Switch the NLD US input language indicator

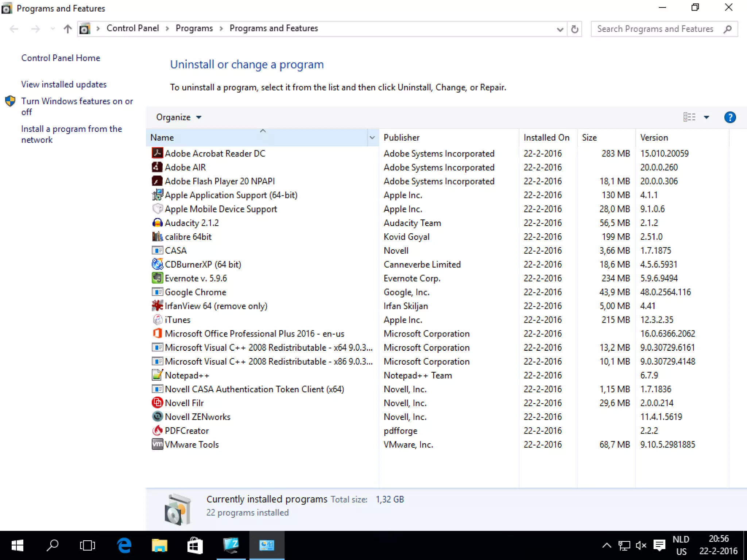681,545
